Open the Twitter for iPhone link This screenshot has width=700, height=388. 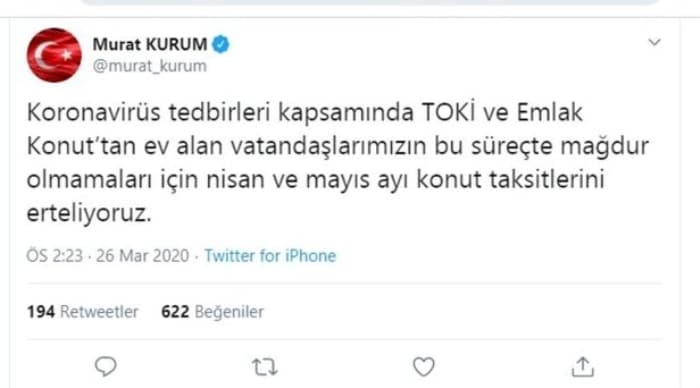270,256
